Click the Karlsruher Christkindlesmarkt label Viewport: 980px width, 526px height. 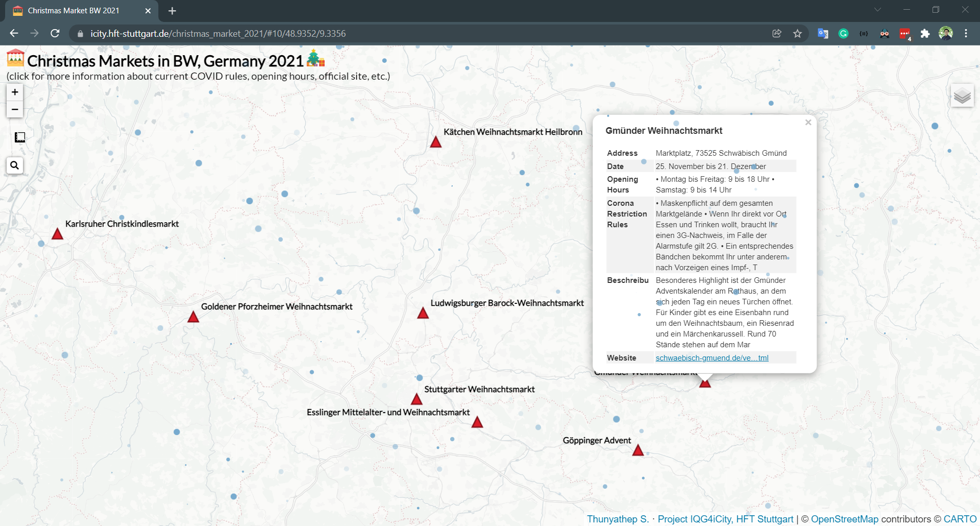[122, 224]
